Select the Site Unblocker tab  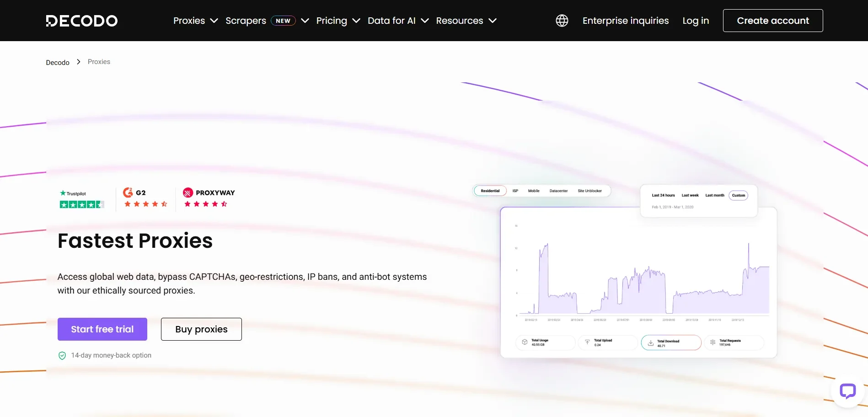(x=589, y=191)
